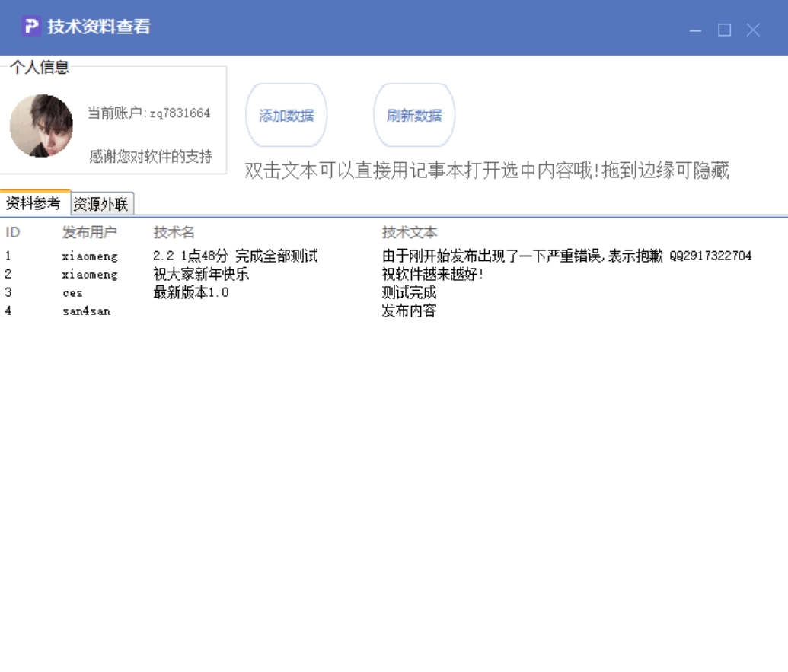Click user name ces

72,293
